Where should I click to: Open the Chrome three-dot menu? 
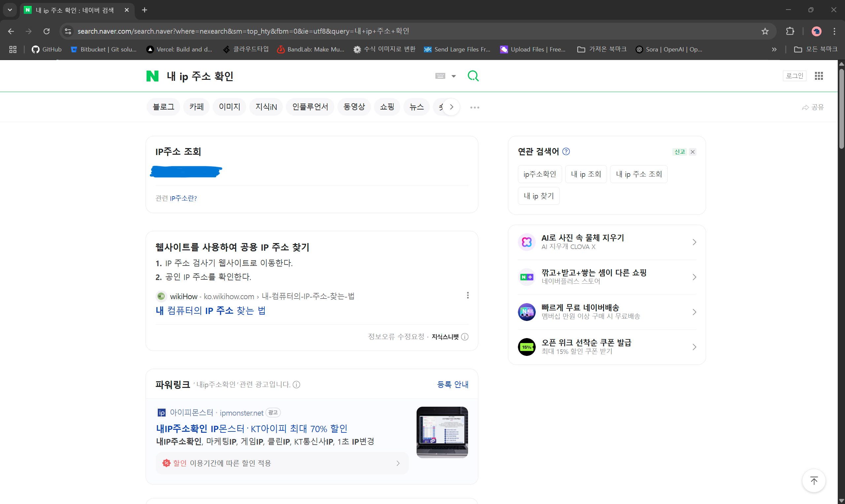(834, 31)
